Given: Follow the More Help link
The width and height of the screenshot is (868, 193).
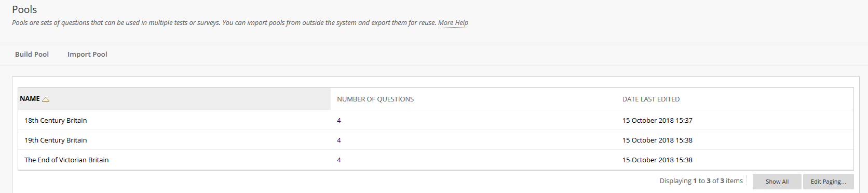Looking at the screenshot, I should click(453, 22).
